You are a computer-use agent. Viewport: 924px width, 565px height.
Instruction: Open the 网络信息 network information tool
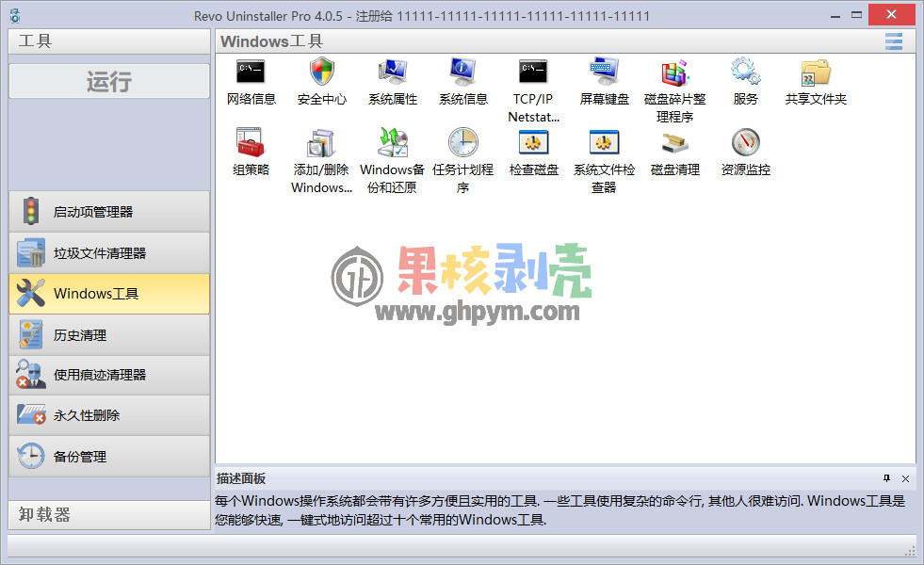(x=251, y=81)
